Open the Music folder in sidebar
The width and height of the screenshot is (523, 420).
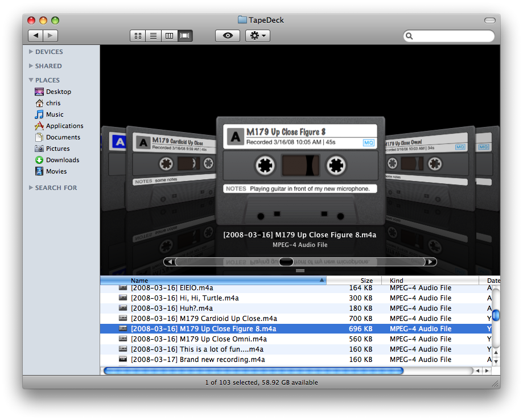click(49, 114)
